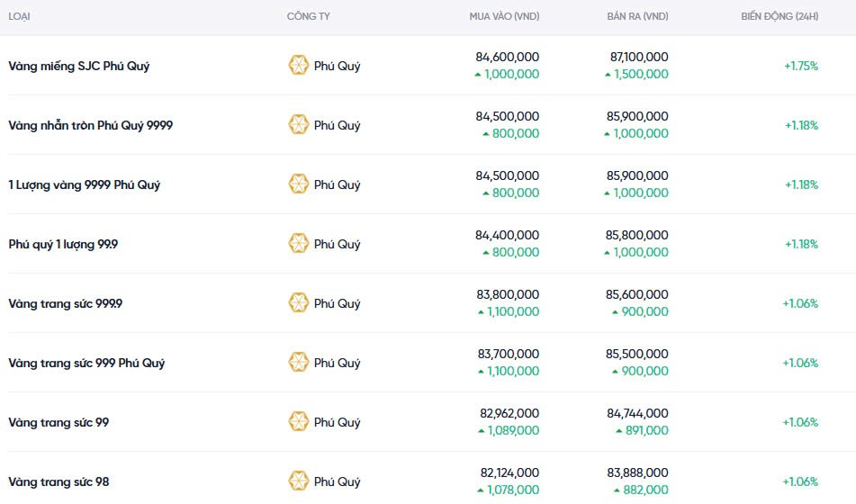Open the Vàng nhẫn tròn Phú Quý 9999 entry
This screenshot has width=856, height=504.
tap(90, 125)
